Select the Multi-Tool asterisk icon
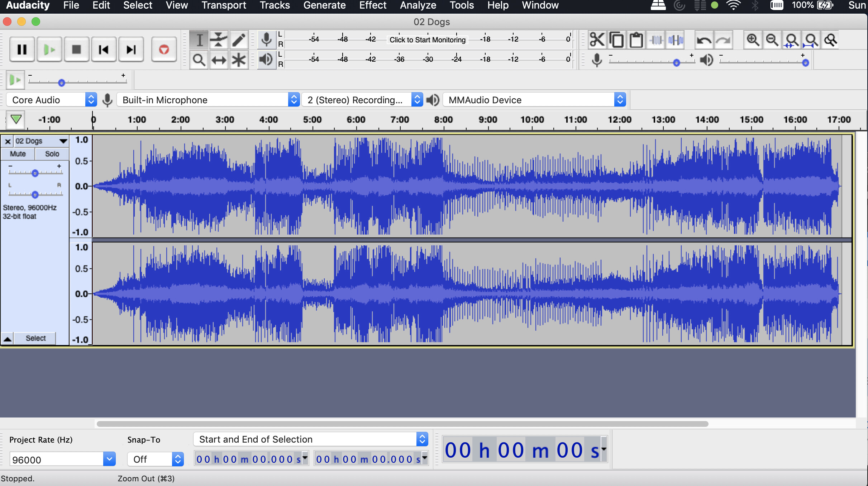The width and height of the screenshot is (868, 486). point(239,60)
